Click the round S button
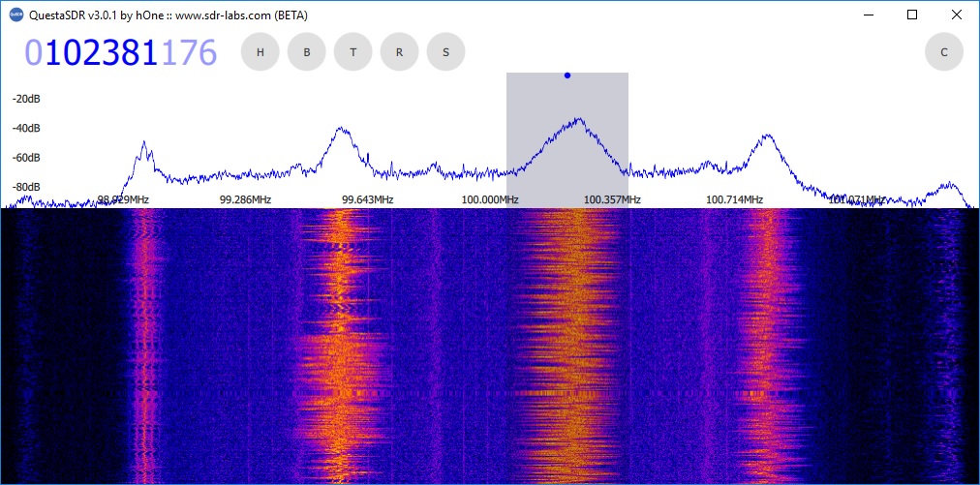Image resolution: width=980 pixels, height=485 pixels. tap(445, 52)
